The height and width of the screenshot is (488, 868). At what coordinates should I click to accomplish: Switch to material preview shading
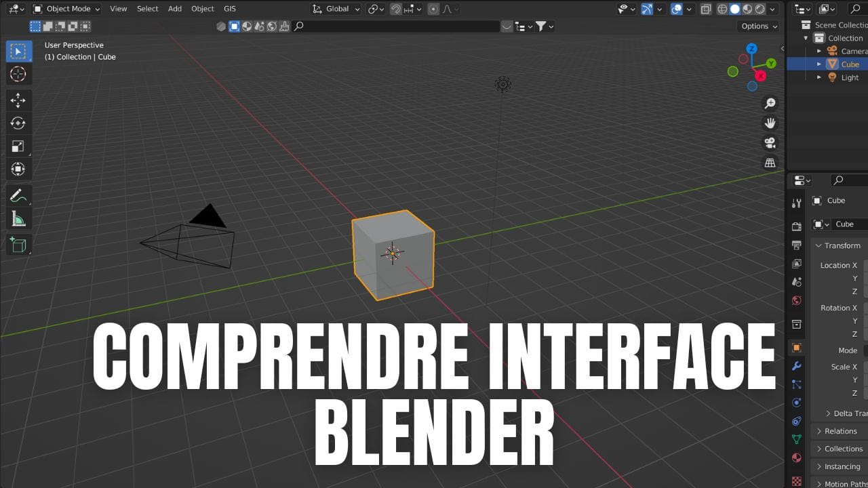(747, 9)
